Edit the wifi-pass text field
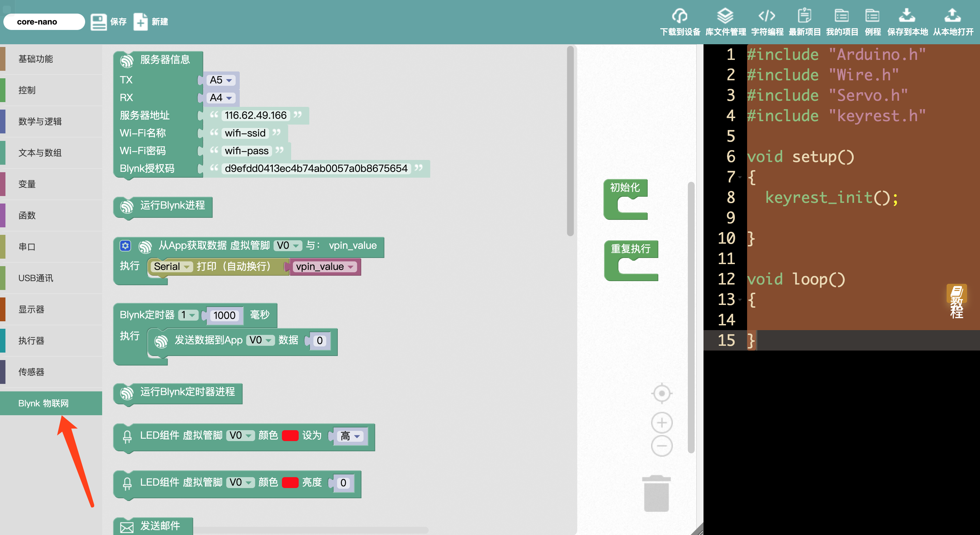Viewport: 980px width, 535px height. [247, 151]
